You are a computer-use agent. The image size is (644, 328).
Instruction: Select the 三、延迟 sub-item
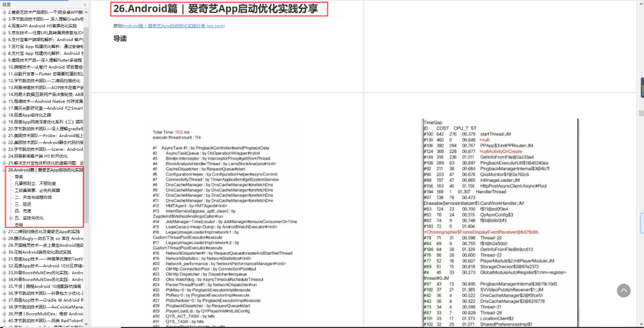click(23, 204)
